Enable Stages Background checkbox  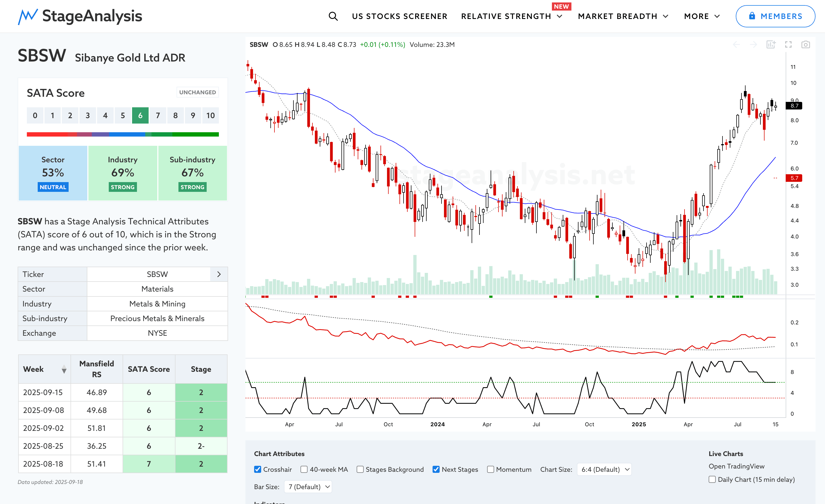(360, 469)
